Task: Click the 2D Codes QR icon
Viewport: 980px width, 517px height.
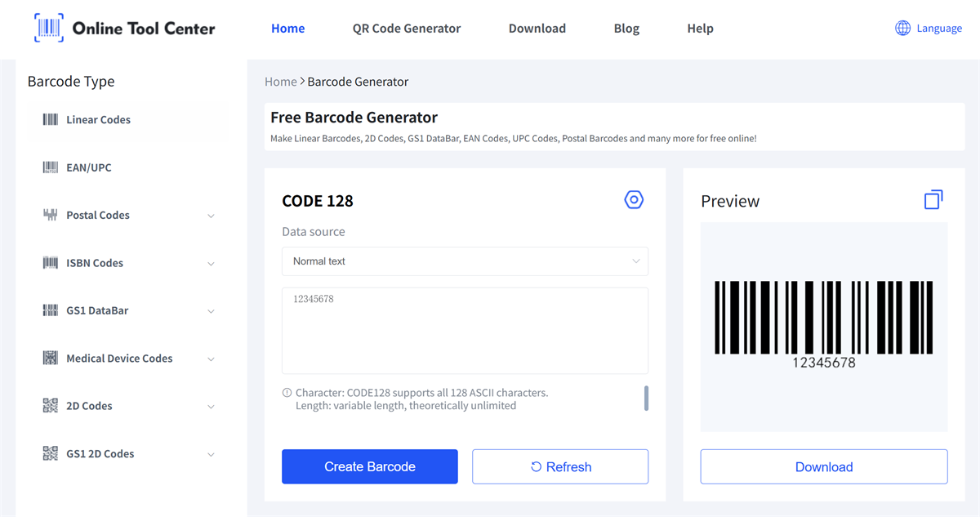Action: 51,406
